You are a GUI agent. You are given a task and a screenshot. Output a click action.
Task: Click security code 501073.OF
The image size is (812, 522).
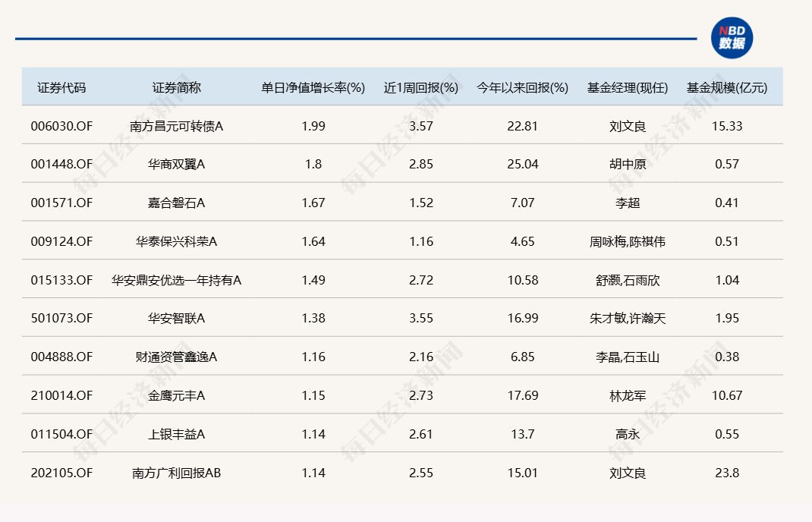[61, 318]
